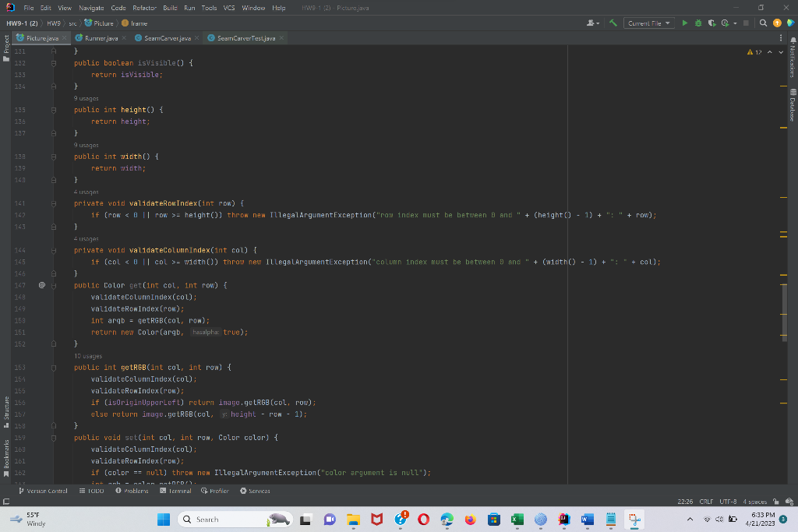
Task: Open Microsoft Excel from the taskbar
Action: pyautogui.click(x=517, y=520)
